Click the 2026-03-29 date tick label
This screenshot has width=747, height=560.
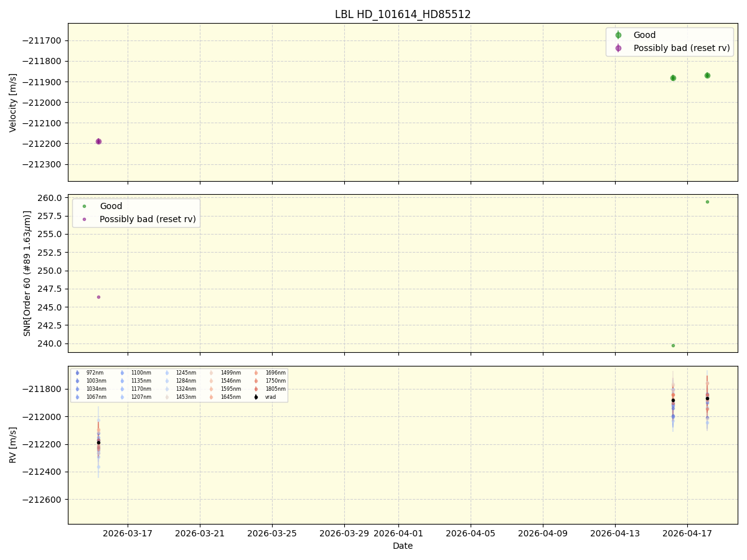[344, 533]
